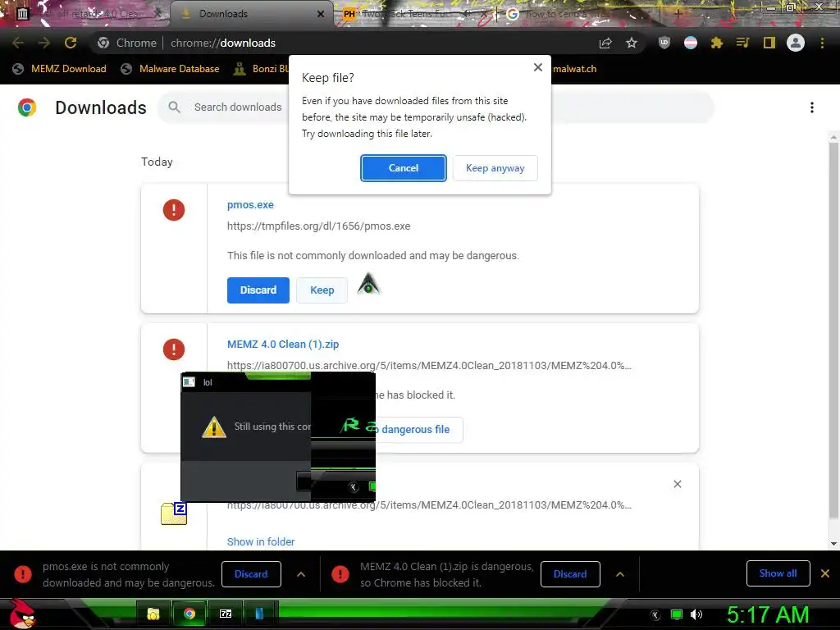This screenshot has width=840, height=630.
Task: Click the Keep dangerous file button
Action: (x=418, y=430)
